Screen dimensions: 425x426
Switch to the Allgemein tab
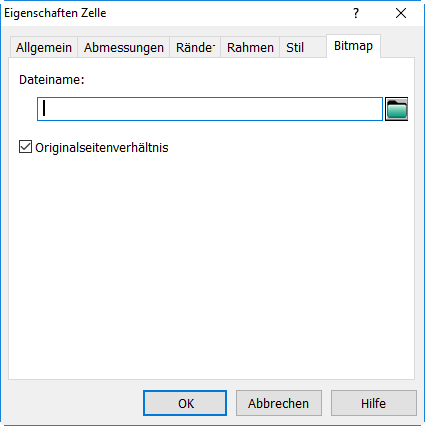click(x=44, y=47)
